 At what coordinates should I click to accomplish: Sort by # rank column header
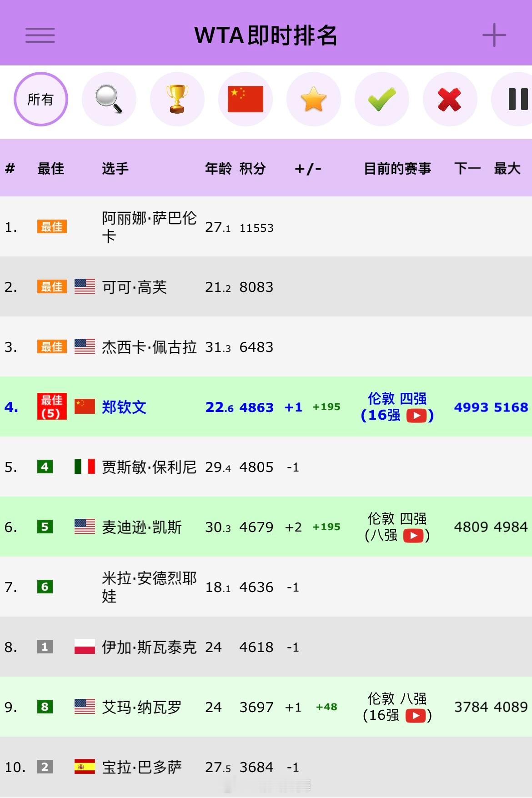coord(10,169)
